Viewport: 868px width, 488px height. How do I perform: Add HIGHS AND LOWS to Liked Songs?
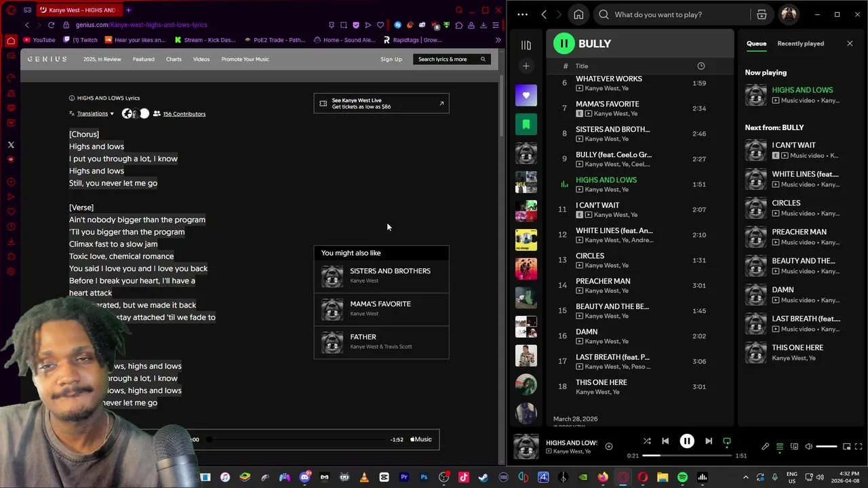pyautogui.click(x=609, y=446)
